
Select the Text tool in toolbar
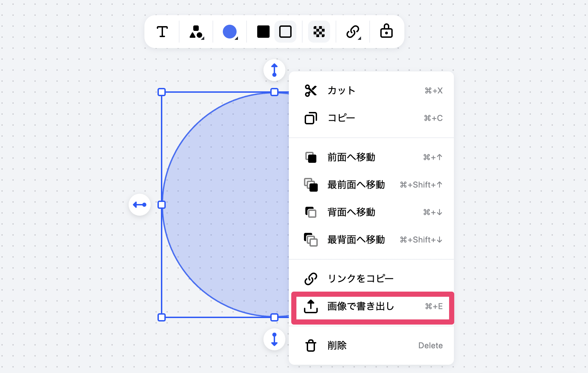click(x=162, y=32)
